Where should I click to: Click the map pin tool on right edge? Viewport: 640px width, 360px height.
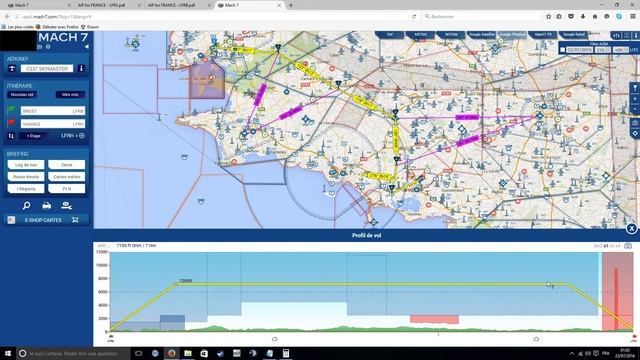[636, 88]
